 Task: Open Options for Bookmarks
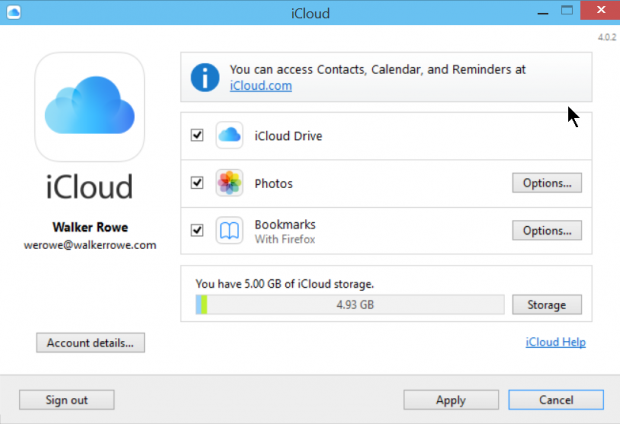coord(547,230)
